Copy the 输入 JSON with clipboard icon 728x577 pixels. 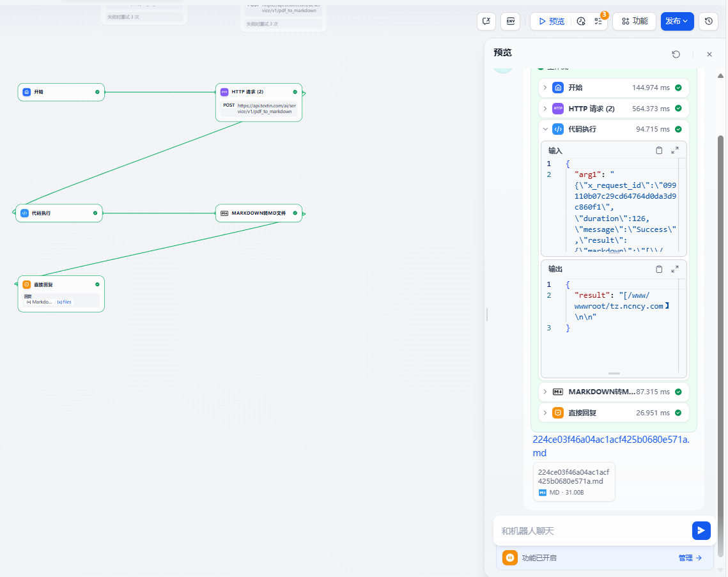pos(659,151)
